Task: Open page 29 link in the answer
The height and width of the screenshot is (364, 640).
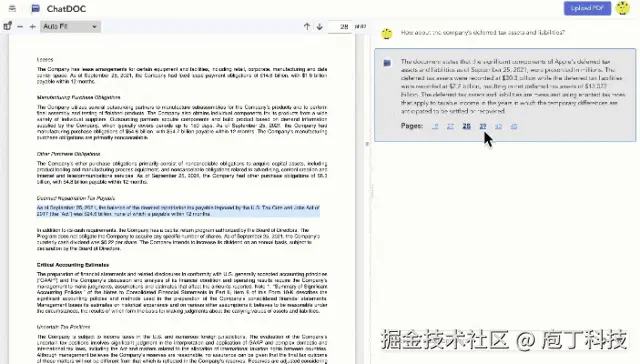Action: [x=483, y=126]
